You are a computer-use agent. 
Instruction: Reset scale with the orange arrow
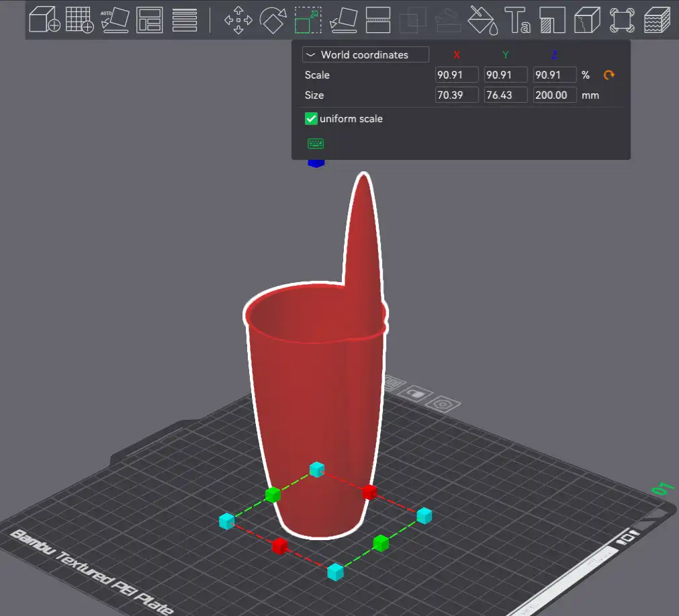coord(609,75)
